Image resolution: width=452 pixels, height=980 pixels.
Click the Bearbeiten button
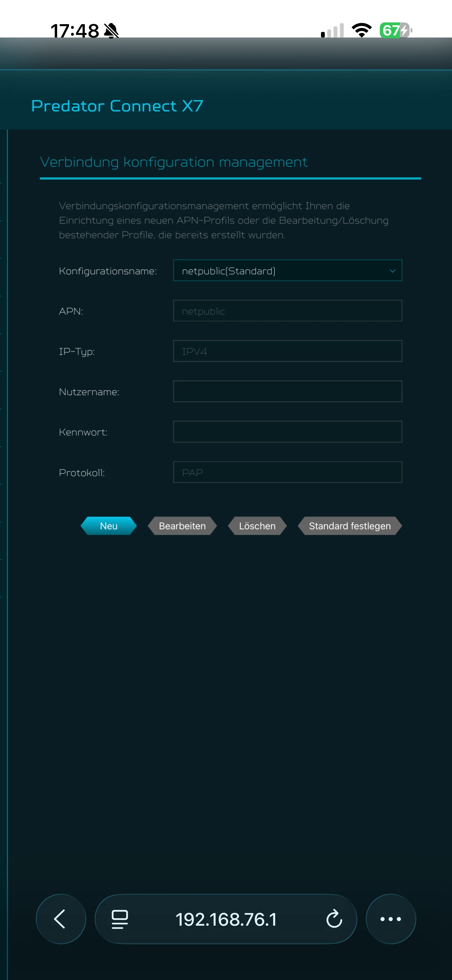(182, 526)
